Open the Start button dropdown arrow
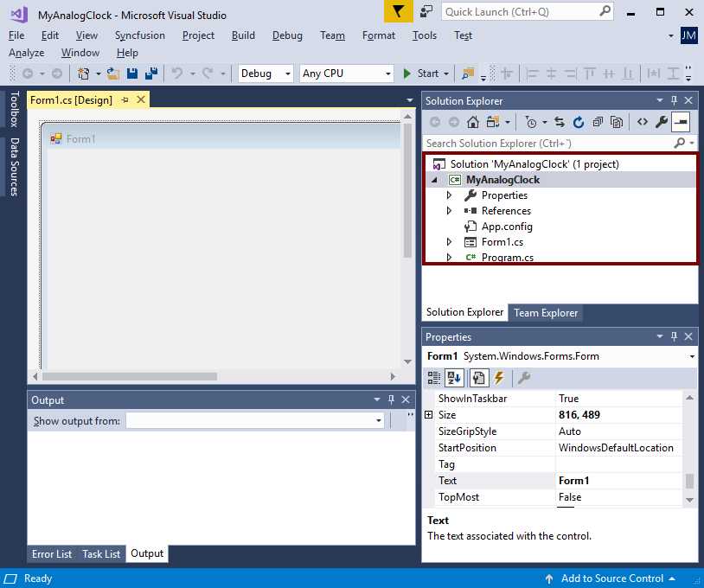This screenshot has width=704, height=588. point(445,73)
